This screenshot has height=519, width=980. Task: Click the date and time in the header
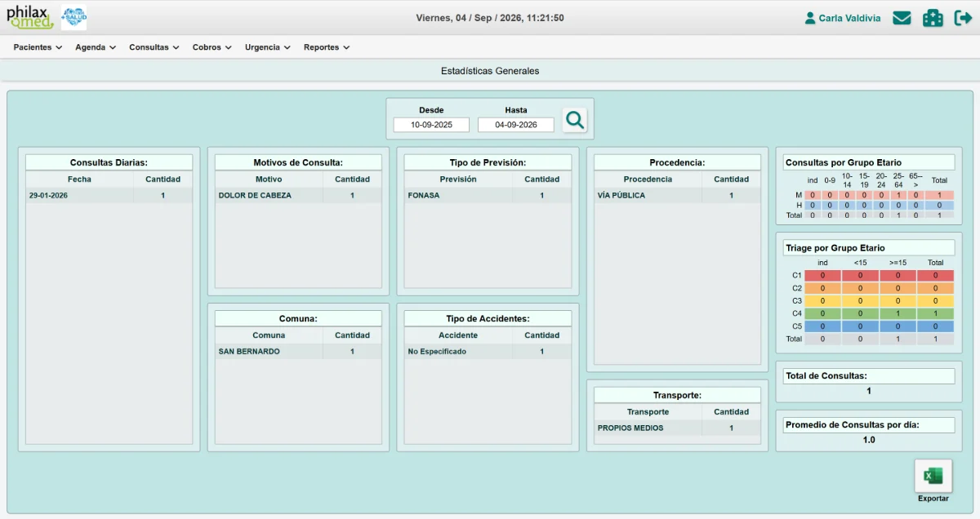[490, 18]
